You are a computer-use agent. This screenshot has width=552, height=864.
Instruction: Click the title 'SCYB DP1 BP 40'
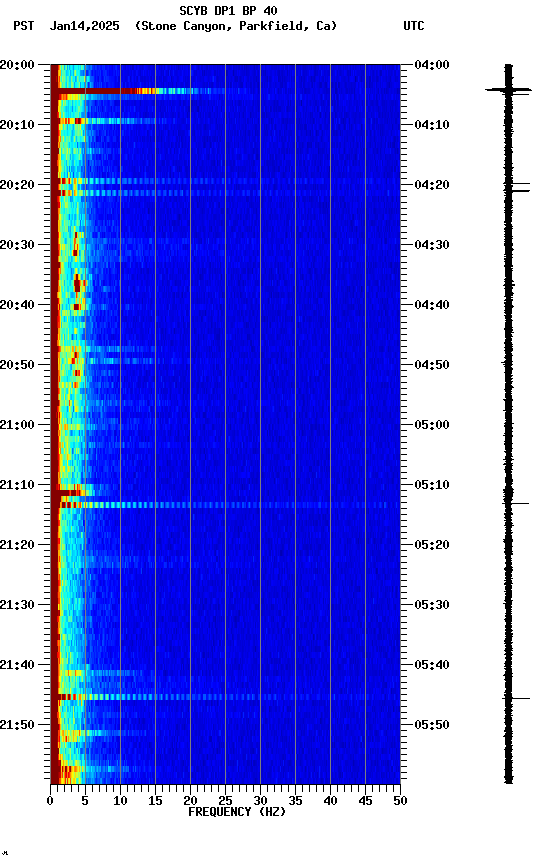pos(228,11)
